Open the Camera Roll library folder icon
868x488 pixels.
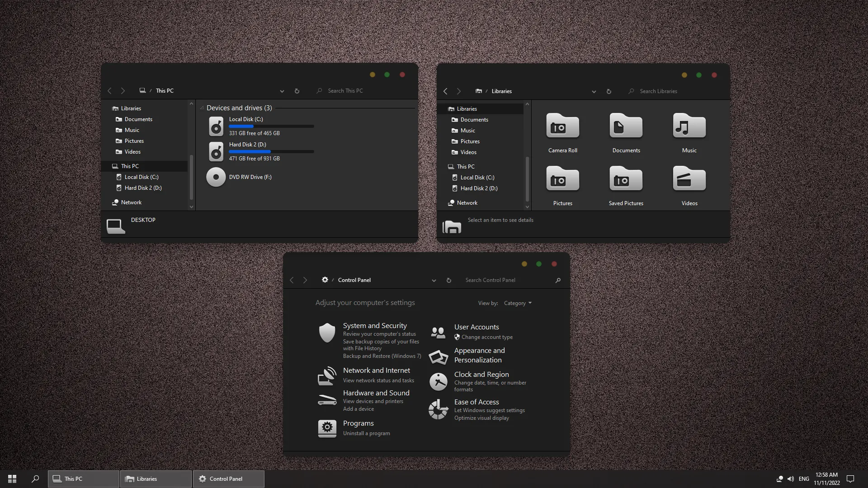562,126
